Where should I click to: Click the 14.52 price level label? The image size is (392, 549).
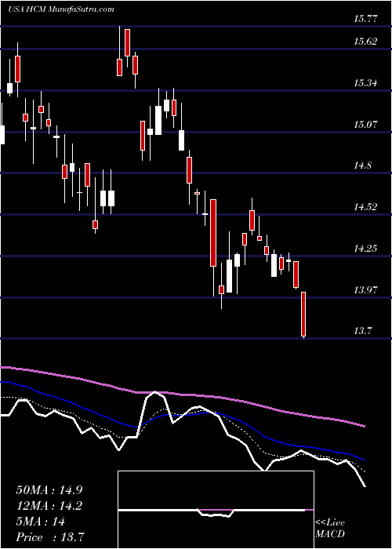[365, 207]
